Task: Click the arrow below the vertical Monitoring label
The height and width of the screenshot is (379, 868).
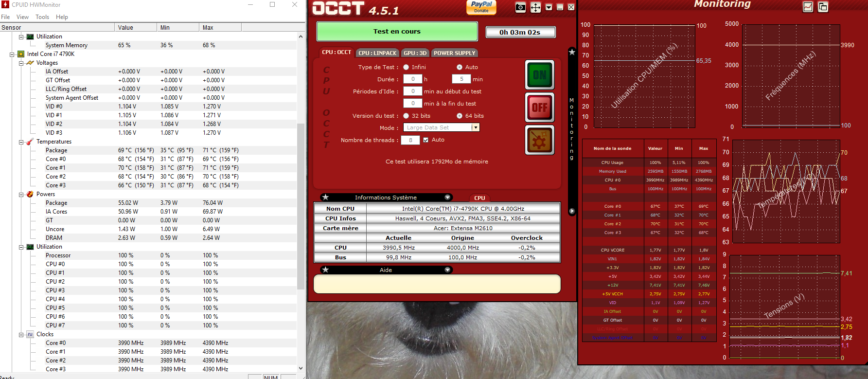Action: click(x=572, y=211)
